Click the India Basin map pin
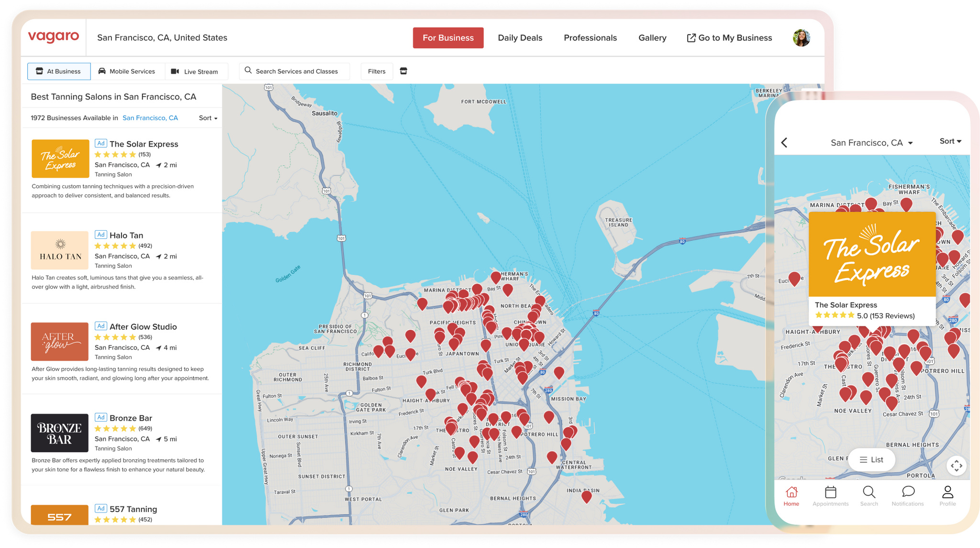The width and height of the screenshot is (980, 548). coord(586,497)
